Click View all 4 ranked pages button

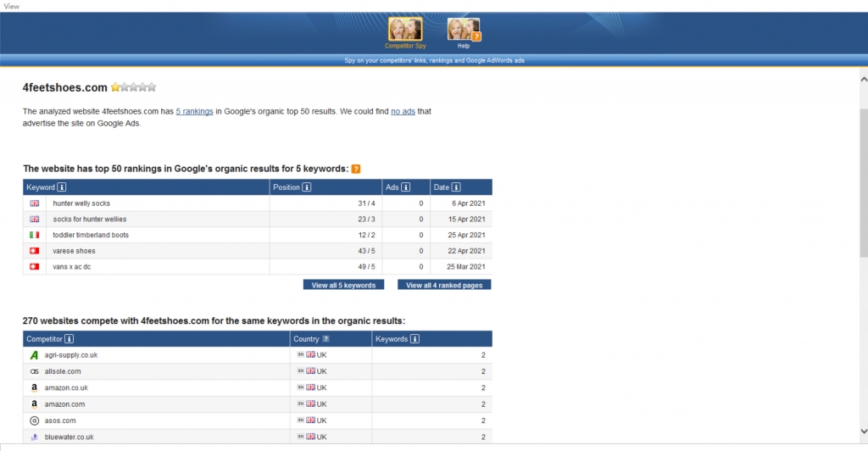[x=444, y=285]
